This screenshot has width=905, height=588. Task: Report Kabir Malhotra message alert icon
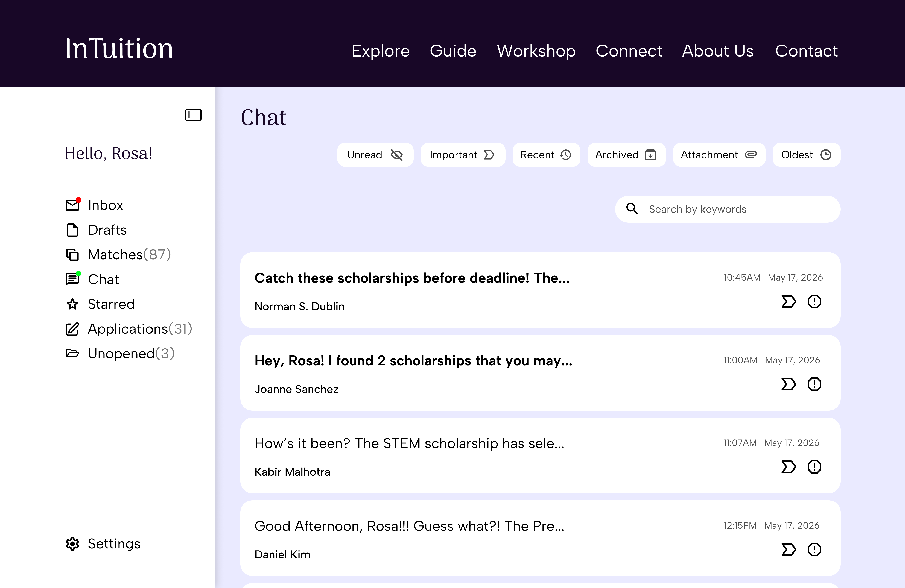pyautogui.click(x=814, y=467)
